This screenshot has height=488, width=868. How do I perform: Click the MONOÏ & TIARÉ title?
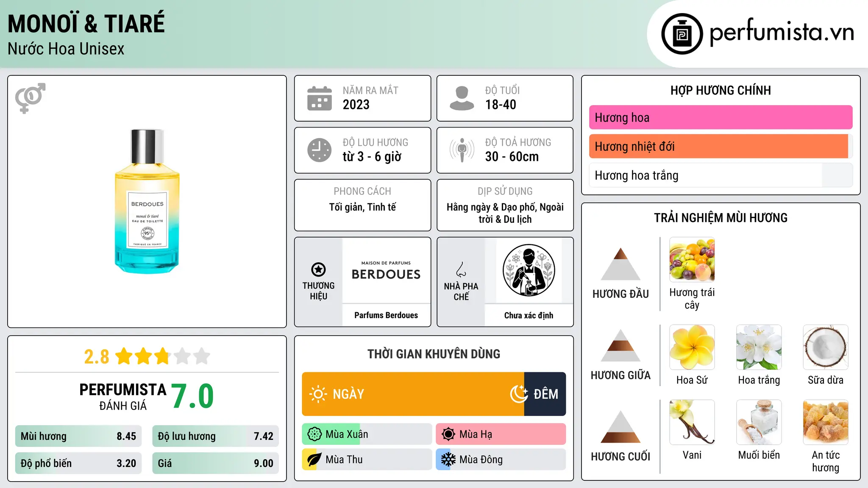(86, 23)
